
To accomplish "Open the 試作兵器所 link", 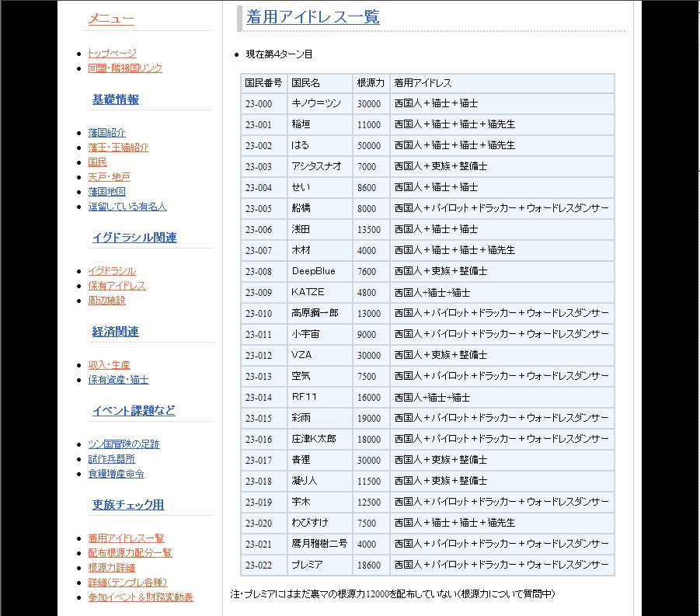I will pyautogui.click(x=111, y=459).
